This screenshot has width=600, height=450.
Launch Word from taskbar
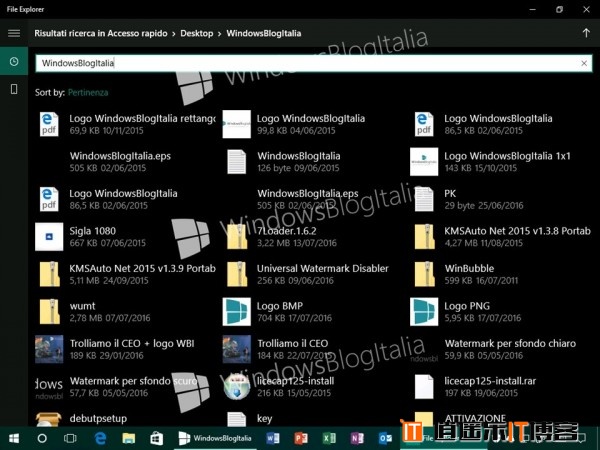[273, 439]
